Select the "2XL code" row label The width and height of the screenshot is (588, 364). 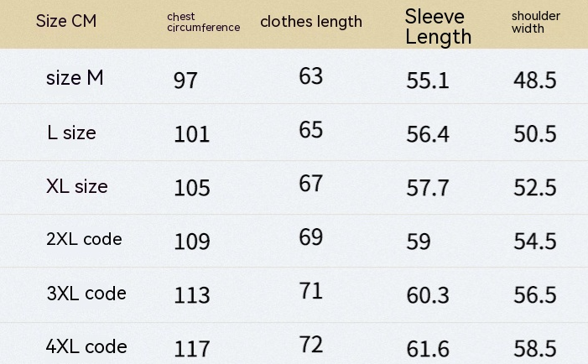point(84,239)
